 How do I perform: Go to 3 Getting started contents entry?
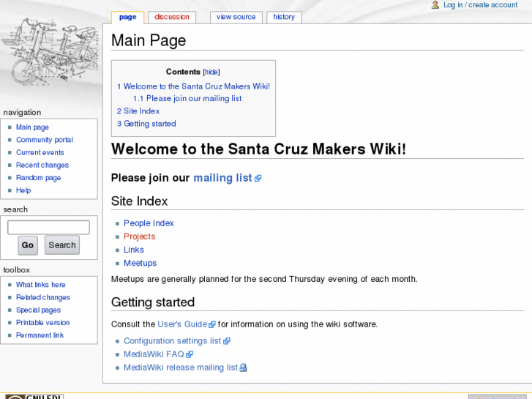(x=146, y=124)
